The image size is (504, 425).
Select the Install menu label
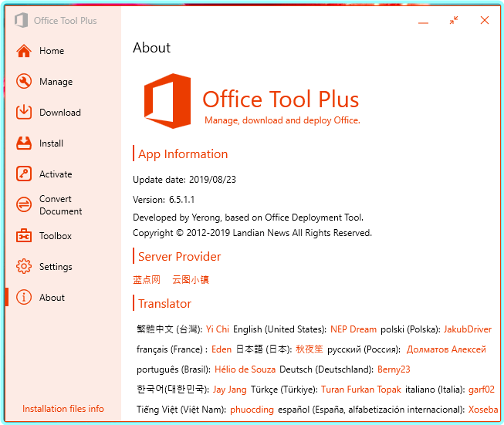coord(51,143)
